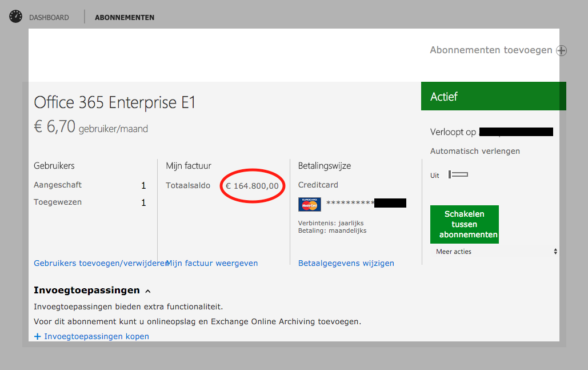Open the Meer acties dropdown
Image resolution: width=588 pixels, height=370 pixels.
tap(497, 252)
